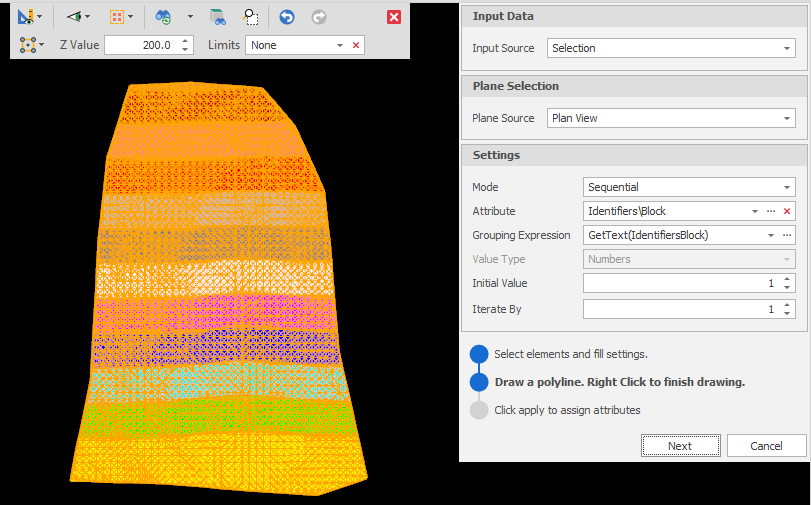Image resolution: width=811 pixels, height=505 pixels.
Task: Click the Next button
Action: coord(680,446)
